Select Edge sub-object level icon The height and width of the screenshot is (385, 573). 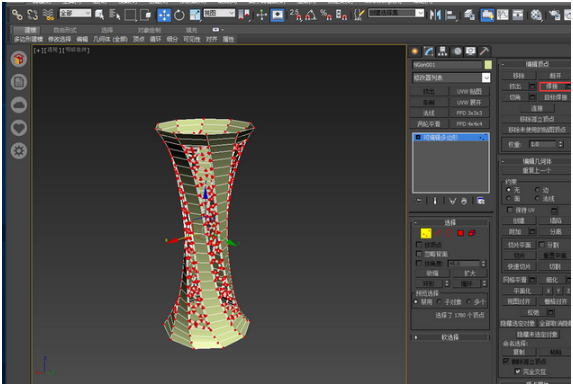[x=438, y=233]
